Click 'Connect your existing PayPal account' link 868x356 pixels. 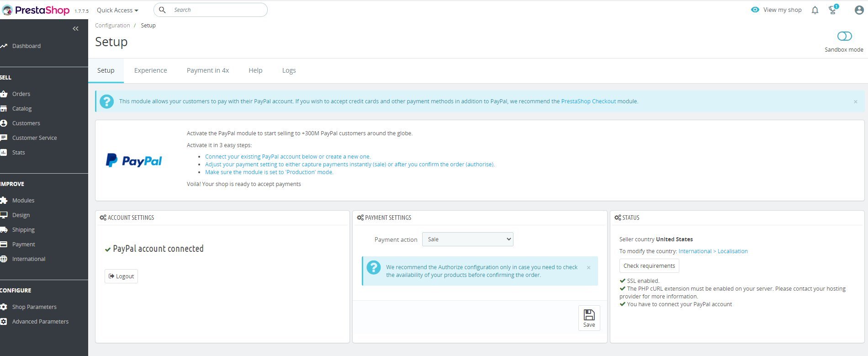[288, 157]
